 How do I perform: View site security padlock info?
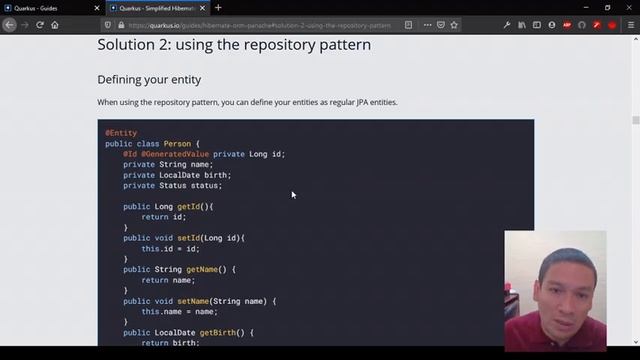[121, 25]
